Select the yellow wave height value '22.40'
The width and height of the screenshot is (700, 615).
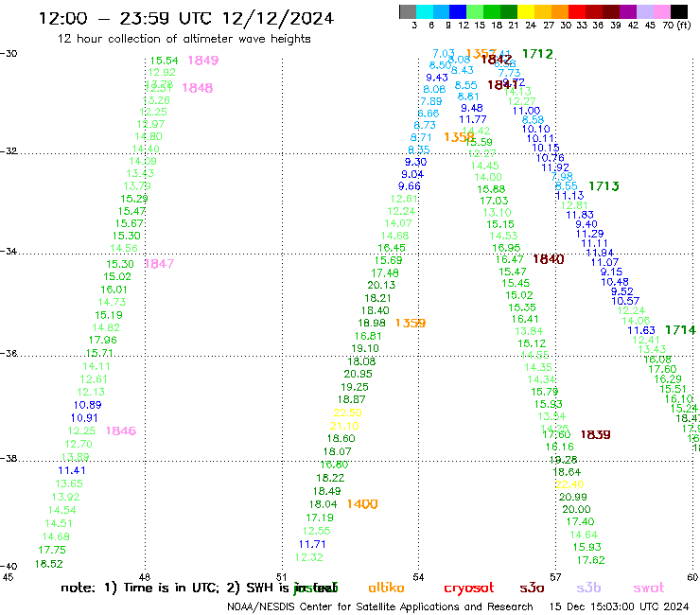pyautogui.click(x=569, y=484)
